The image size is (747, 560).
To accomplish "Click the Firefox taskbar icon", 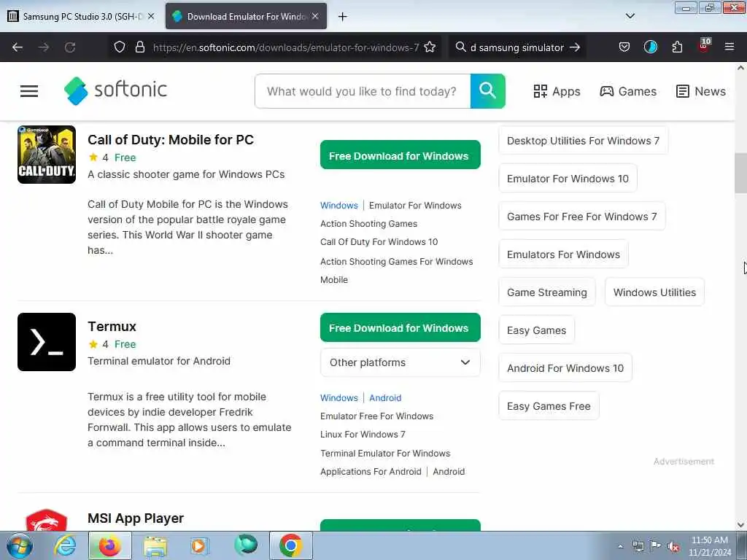I will coord(109,545).
